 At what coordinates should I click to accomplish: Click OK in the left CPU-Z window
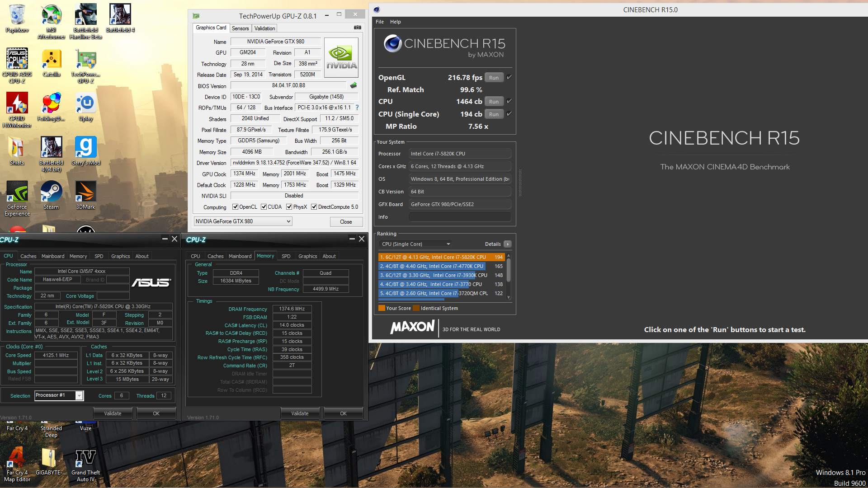coord(156,413)
